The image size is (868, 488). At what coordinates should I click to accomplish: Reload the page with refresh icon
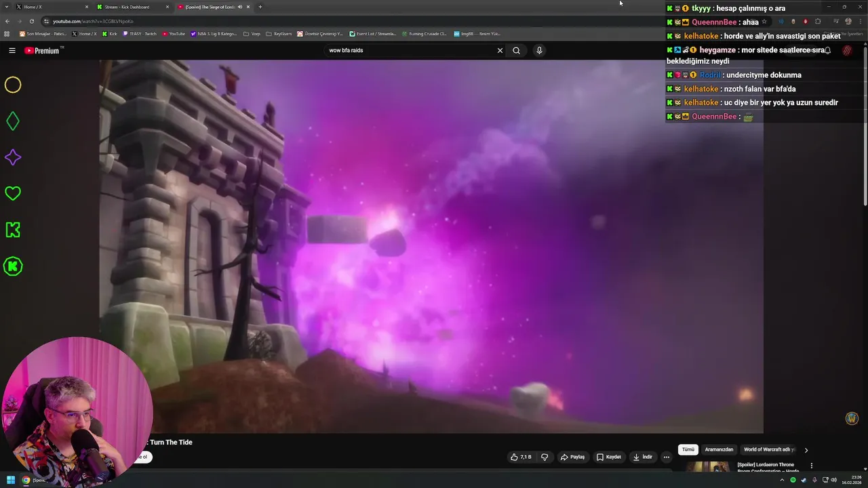(x=31, y=21)
